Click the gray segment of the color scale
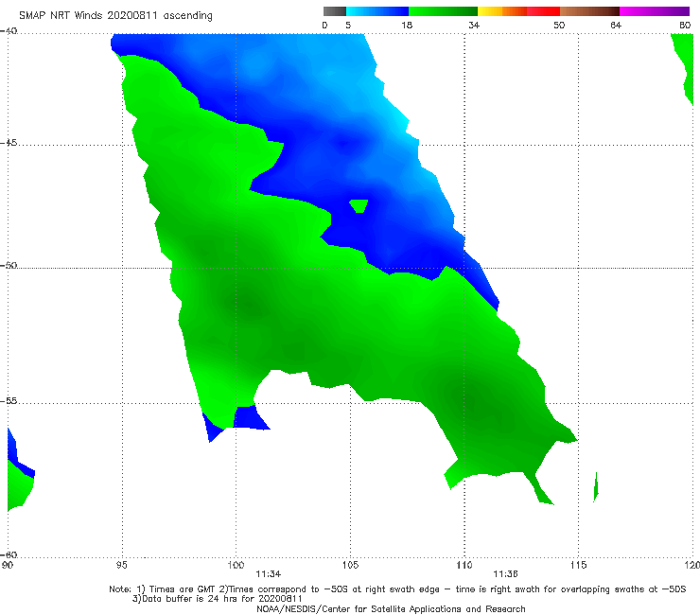700x615 pixels. click(x=335, y=11)
